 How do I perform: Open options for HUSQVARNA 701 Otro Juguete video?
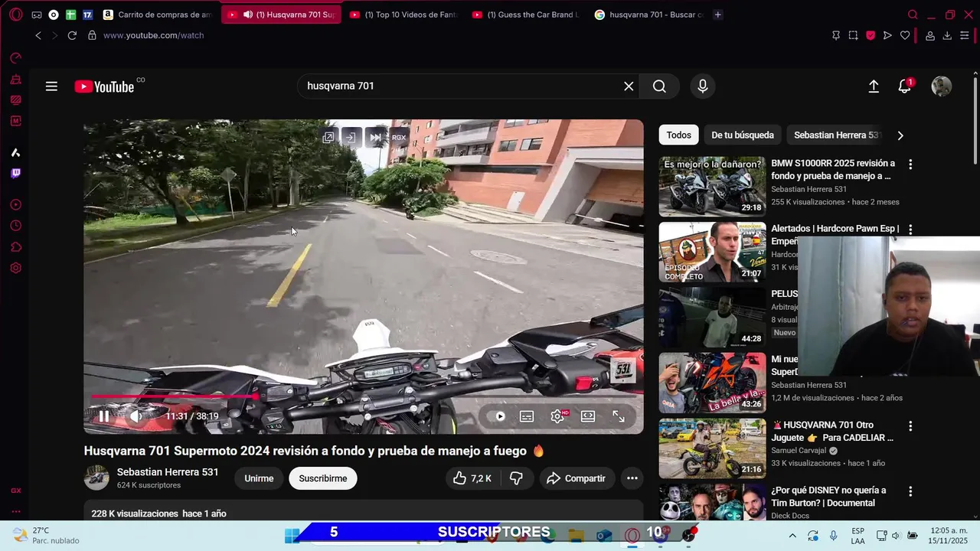[x=910, y=426]
